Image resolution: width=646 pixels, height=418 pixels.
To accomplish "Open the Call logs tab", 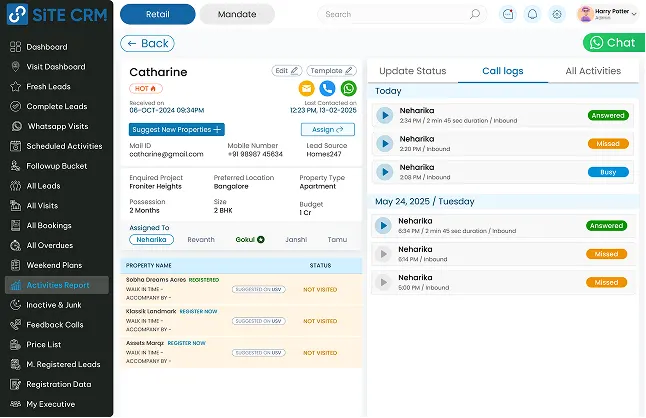I will coord(503,71).
